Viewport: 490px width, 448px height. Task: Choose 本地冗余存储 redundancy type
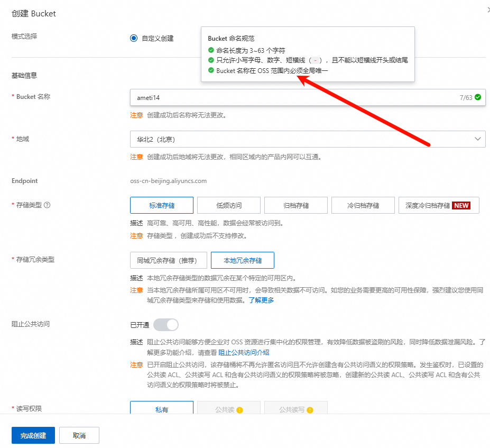[242, 260]
